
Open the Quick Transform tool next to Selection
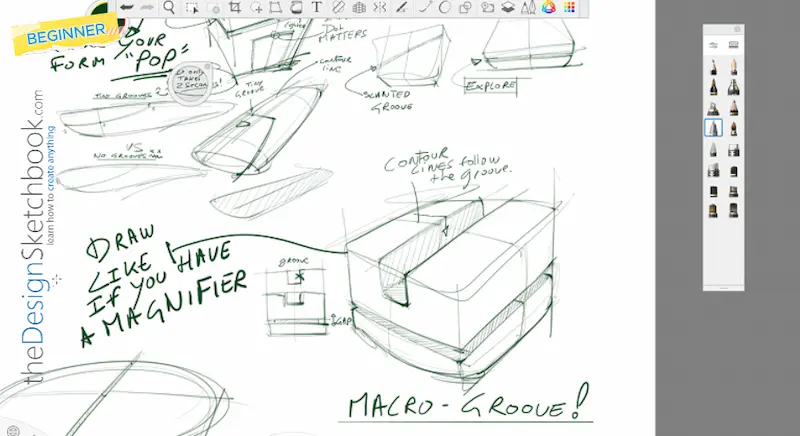214,7
